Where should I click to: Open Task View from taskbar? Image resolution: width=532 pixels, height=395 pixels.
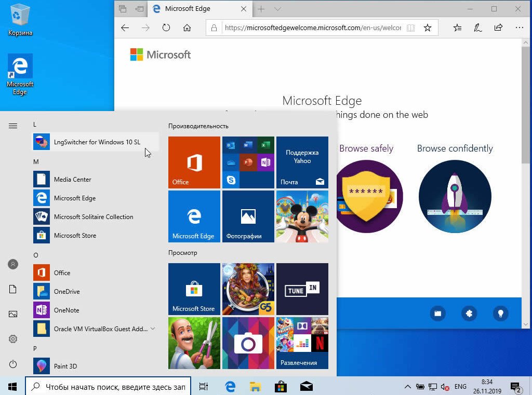204,386
